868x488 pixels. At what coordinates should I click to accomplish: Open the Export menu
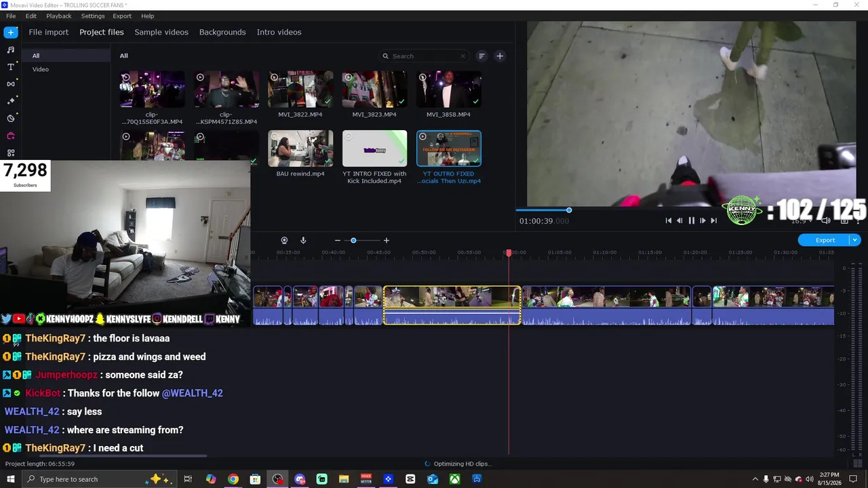point(122,16)
